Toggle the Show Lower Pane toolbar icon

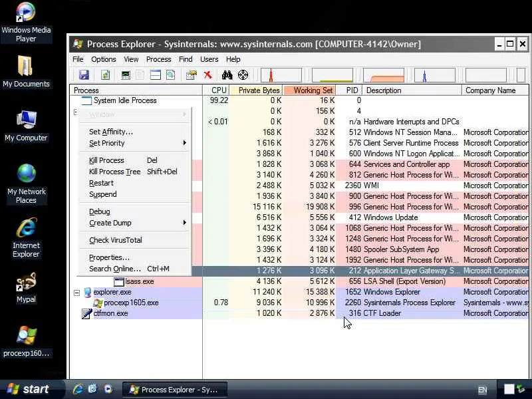(x=156, y=74)
